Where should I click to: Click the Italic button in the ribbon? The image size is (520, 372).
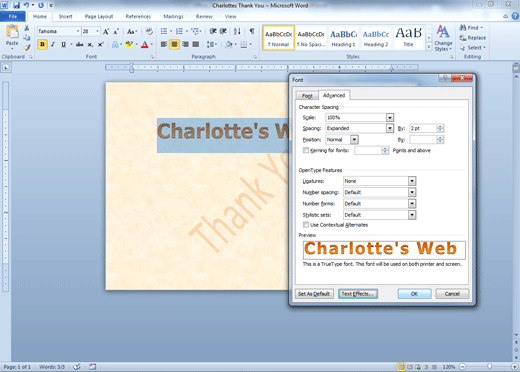(x=53, y=44)
